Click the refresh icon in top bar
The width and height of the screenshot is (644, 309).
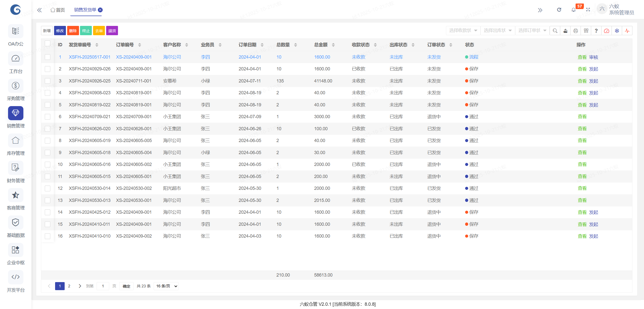[x=559, y=10]
